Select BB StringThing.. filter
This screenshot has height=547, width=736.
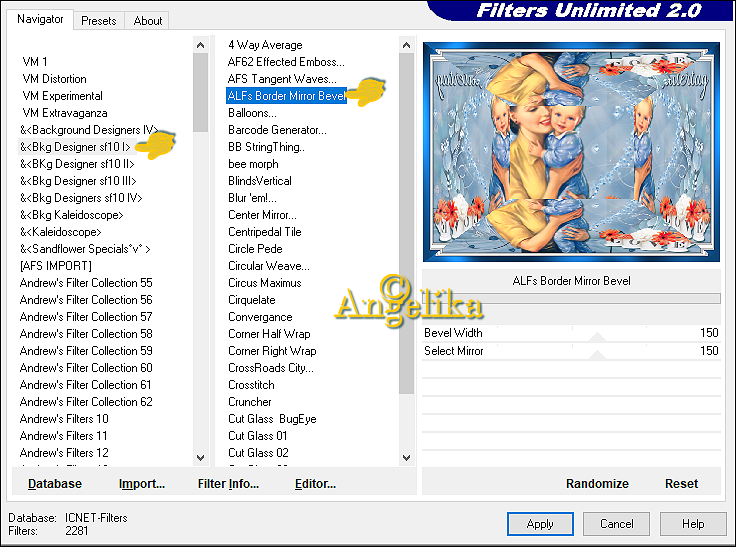(x=266, y=147)
